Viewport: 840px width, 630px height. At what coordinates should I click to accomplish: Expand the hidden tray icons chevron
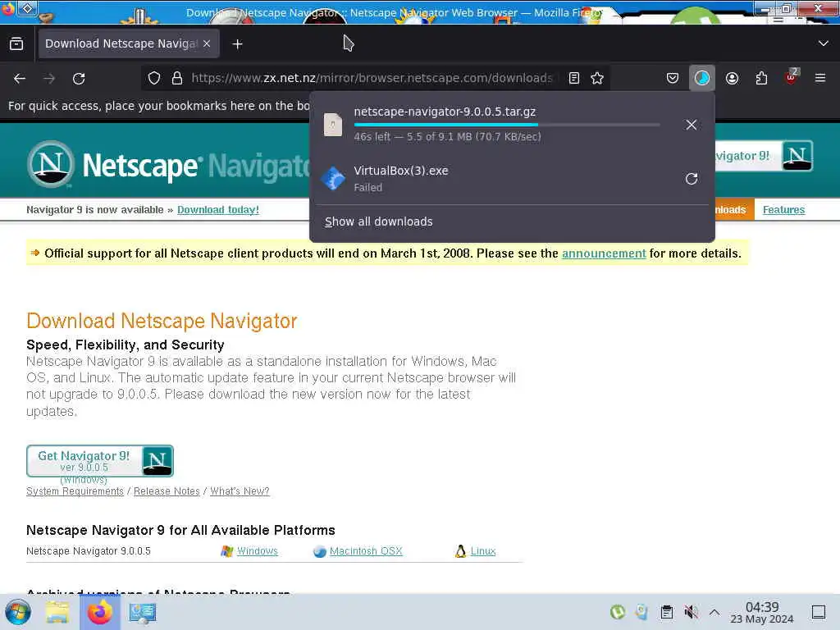pos(714,612)
